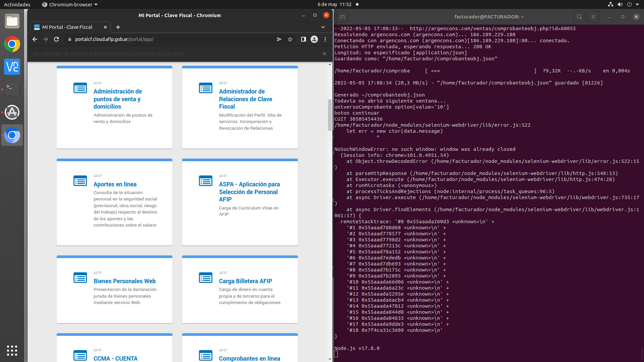Launch Google Chrome from the dock
The height and width of the screenshot is (362, 644).
click(x=12, y=44)
